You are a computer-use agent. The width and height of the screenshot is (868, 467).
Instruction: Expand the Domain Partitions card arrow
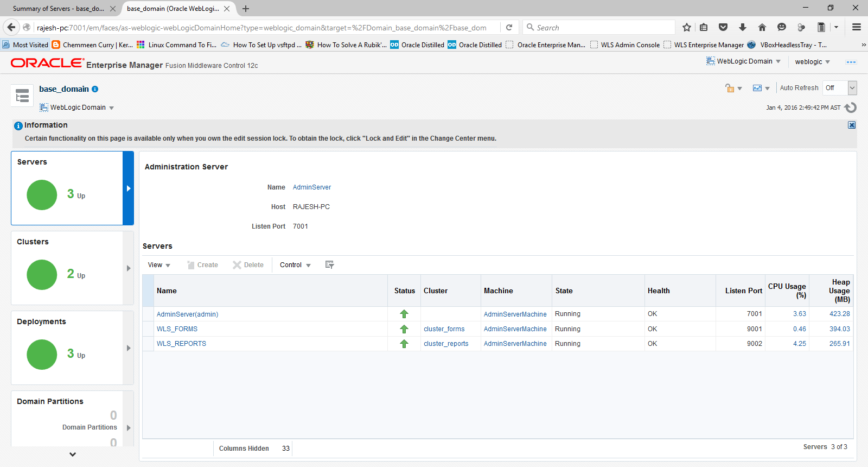(x=129, y=428)
